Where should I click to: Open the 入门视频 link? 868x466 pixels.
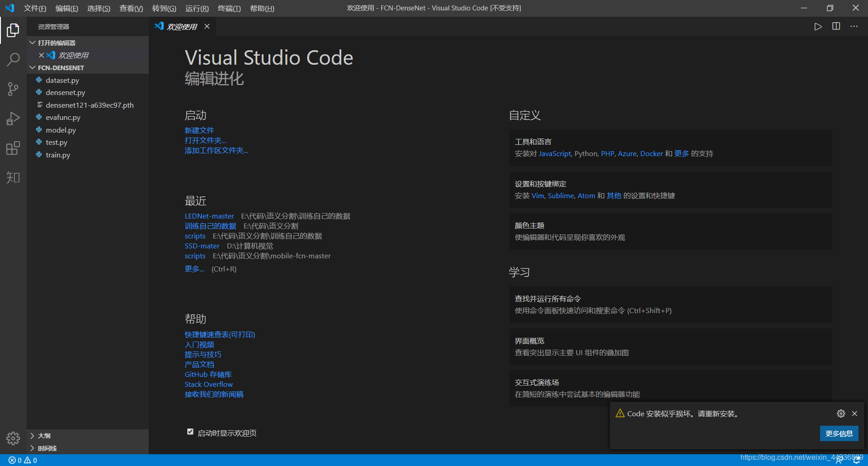199,345
